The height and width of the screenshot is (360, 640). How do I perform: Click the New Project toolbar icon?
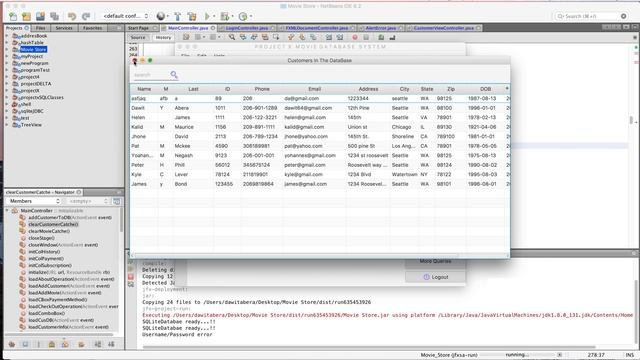(27, 16)
